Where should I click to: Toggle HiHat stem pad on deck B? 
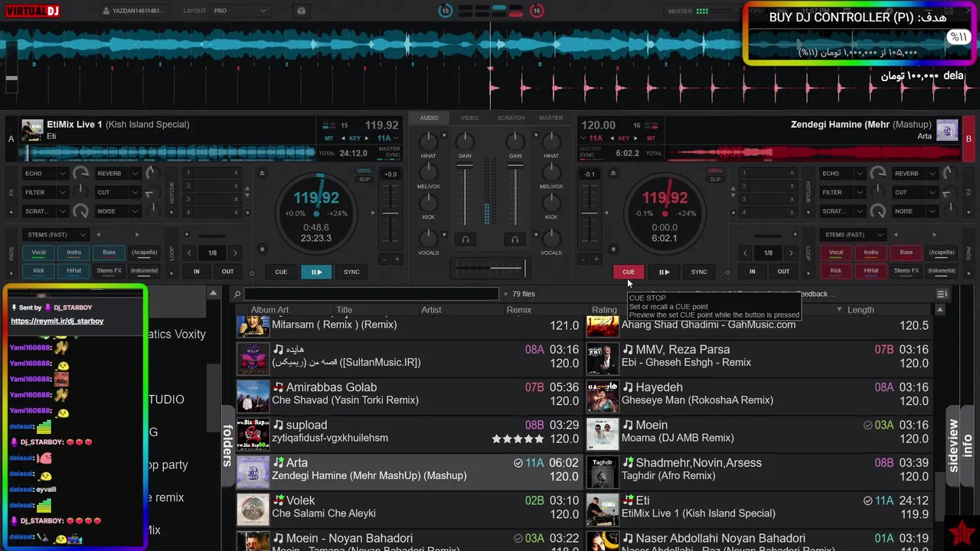(x=871, y=270)
